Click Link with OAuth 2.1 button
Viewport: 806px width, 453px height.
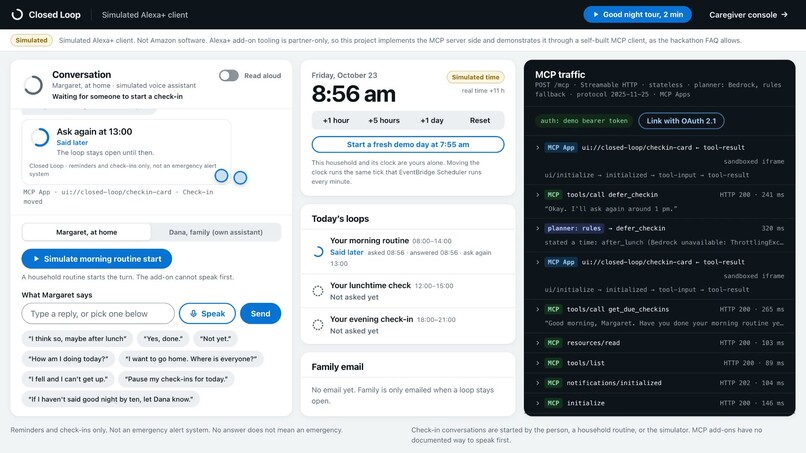(681, 121)
